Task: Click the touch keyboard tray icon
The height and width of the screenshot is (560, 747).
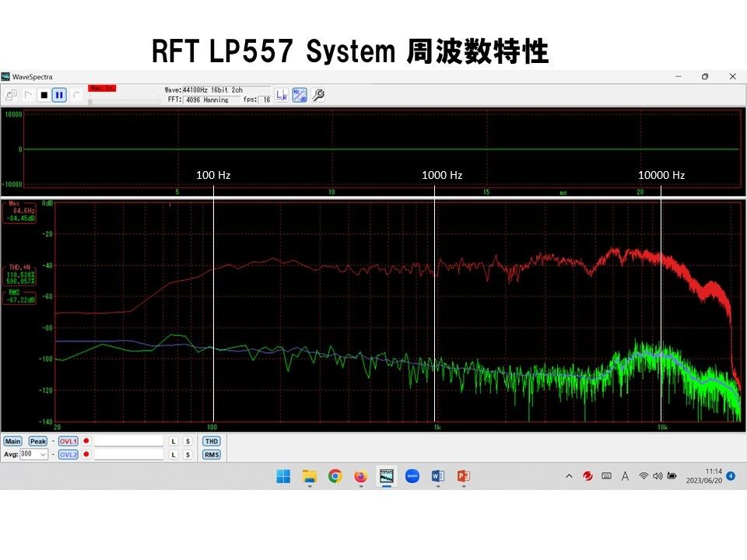Action: pos(606,476)
